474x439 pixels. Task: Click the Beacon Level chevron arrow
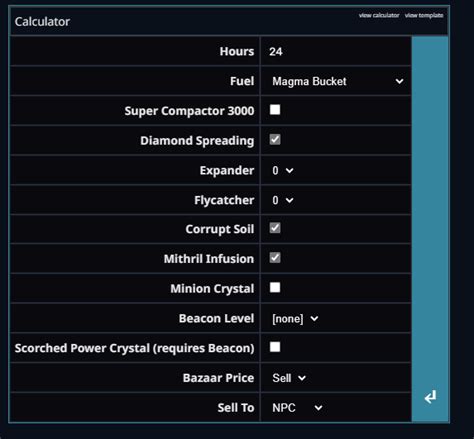314,319
